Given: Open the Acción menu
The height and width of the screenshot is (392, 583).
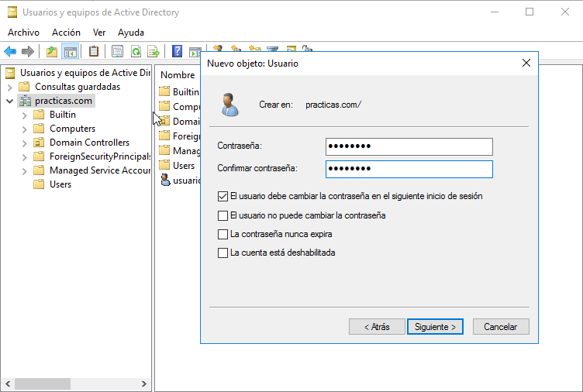Looking at the screenshot, I should coord(66,33).
